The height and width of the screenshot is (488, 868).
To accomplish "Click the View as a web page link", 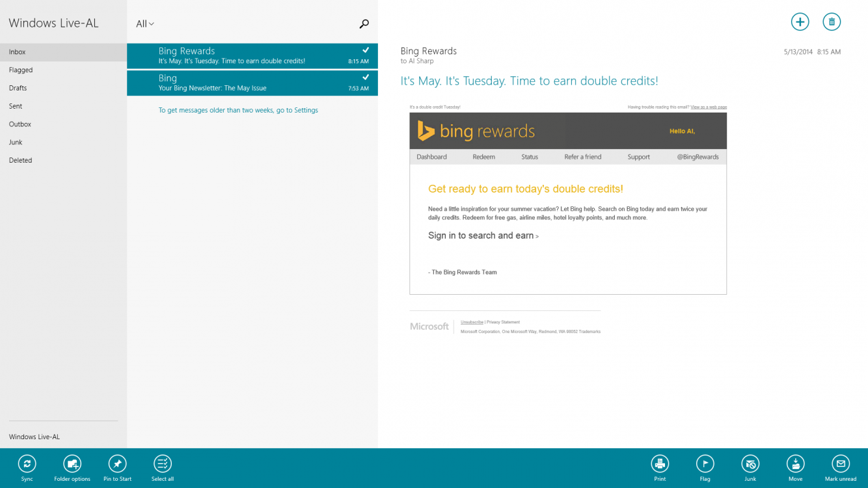I will (x=709, y=107).
